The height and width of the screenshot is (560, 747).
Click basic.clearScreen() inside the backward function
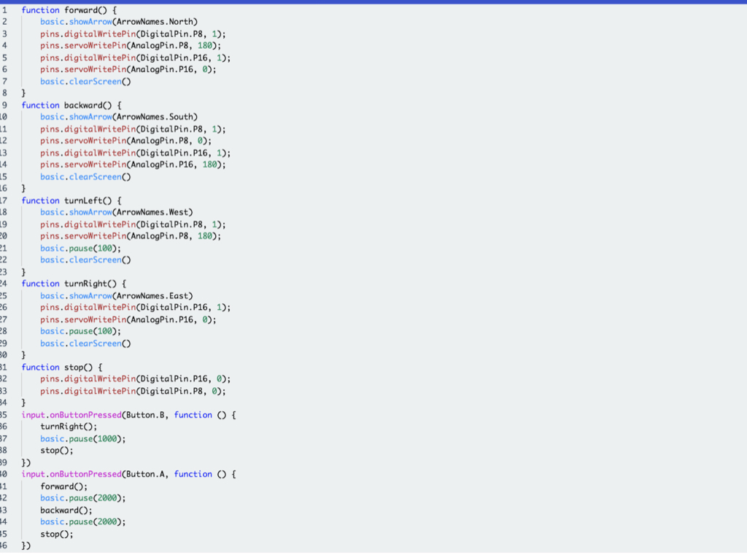point(86,176)
